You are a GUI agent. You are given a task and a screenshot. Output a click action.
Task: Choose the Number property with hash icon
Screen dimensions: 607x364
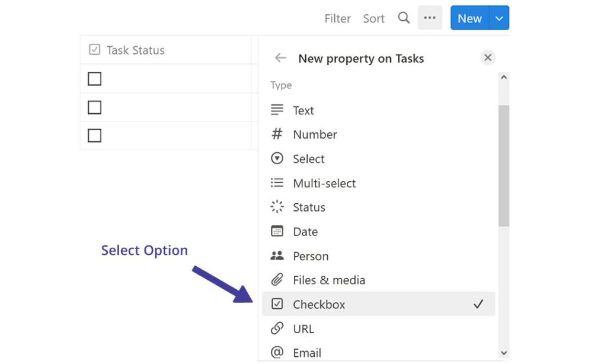coord(277,135)
